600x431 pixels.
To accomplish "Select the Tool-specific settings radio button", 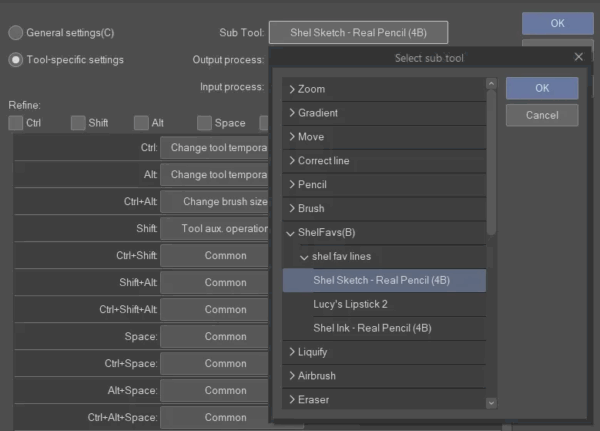I will pos(16,60).
